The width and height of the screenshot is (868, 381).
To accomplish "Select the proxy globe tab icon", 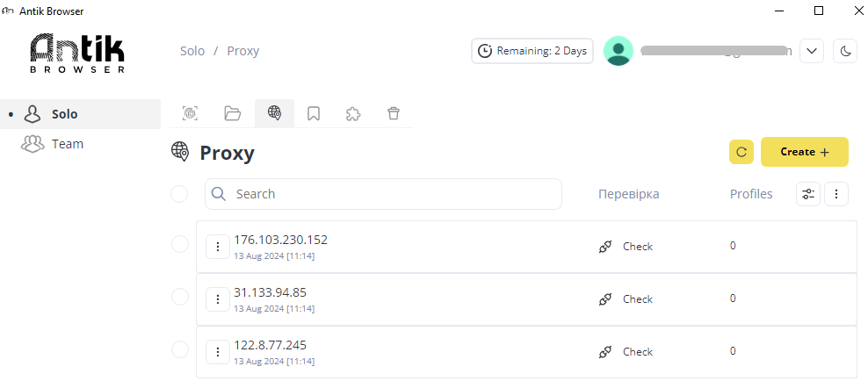I will pos(274,113).
